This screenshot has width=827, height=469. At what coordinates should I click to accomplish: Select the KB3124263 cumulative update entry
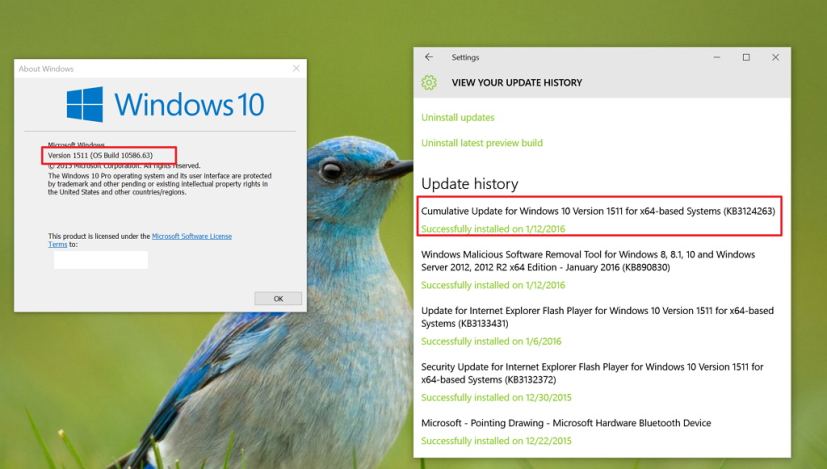click(598, 211)
